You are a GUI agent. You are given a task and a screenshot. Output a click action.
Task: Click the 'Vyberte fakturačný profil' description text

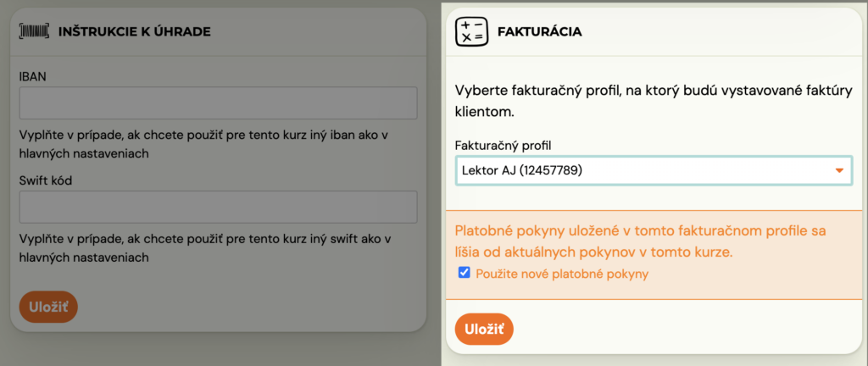pos(654,101)
